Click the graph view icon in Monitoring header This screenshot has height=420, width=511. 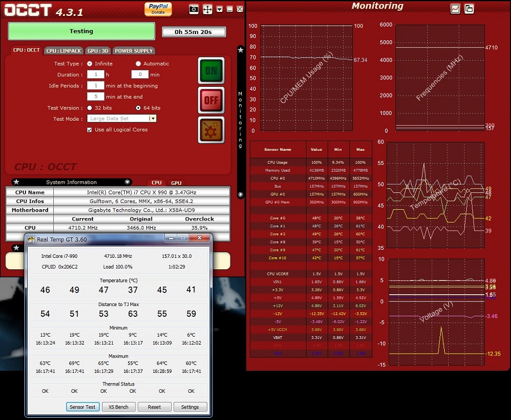pyautogui.click(x=455, y=9)
